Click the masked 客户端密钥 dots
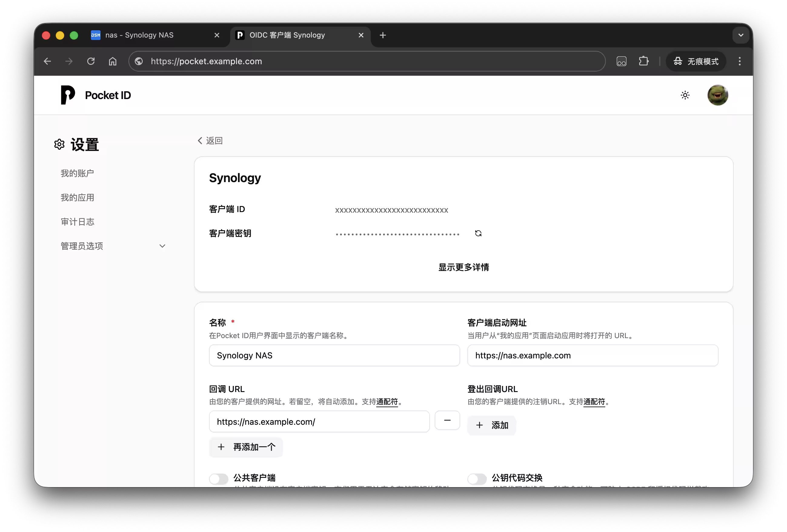Screen dimensions: 787x532 click(397, 234)
